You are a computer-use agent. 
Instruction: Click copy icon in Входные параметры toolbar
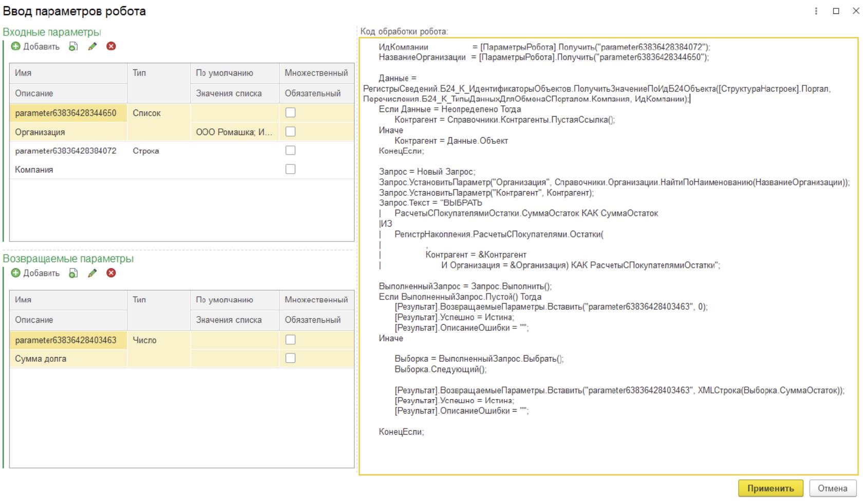click(x=73, y=47)
